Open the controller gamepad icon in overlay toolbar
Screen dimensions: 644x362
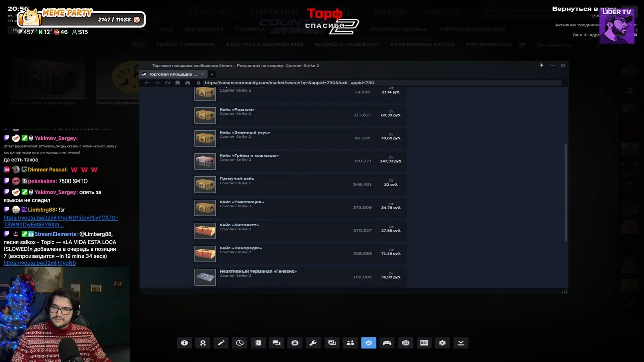[x=387, y=343]
